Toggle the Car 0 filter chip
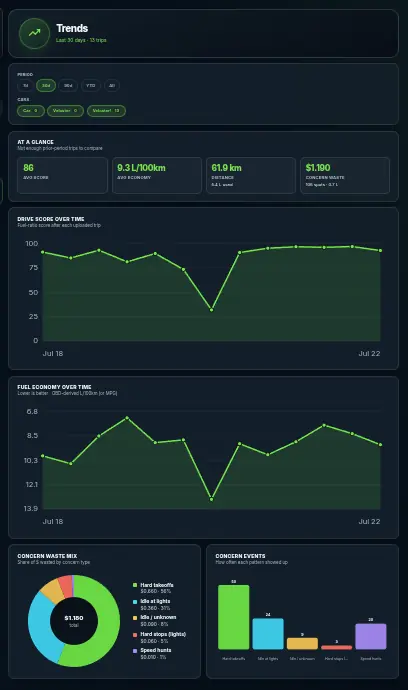 (31, 111)
